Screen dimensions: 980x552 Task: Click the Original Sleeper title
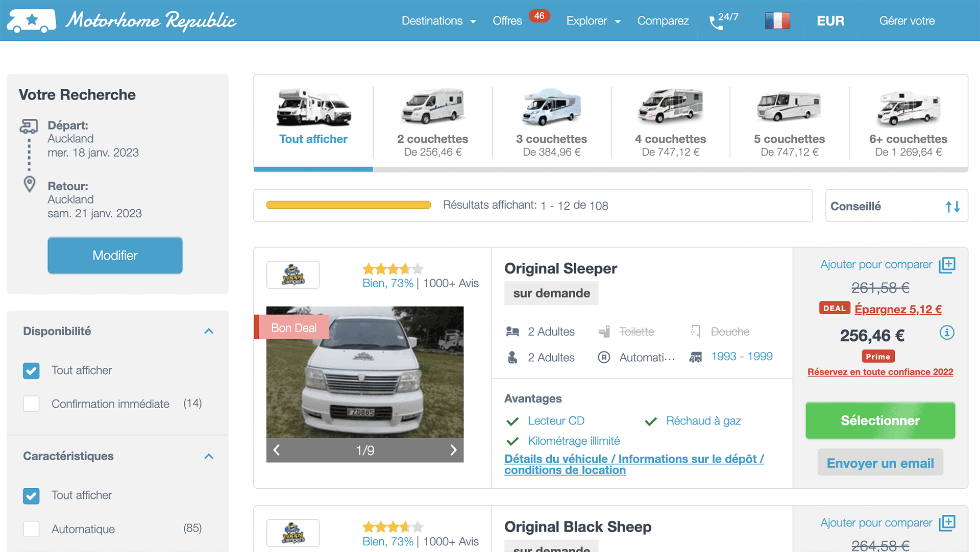pyautogui.click(x=560, y=268)
